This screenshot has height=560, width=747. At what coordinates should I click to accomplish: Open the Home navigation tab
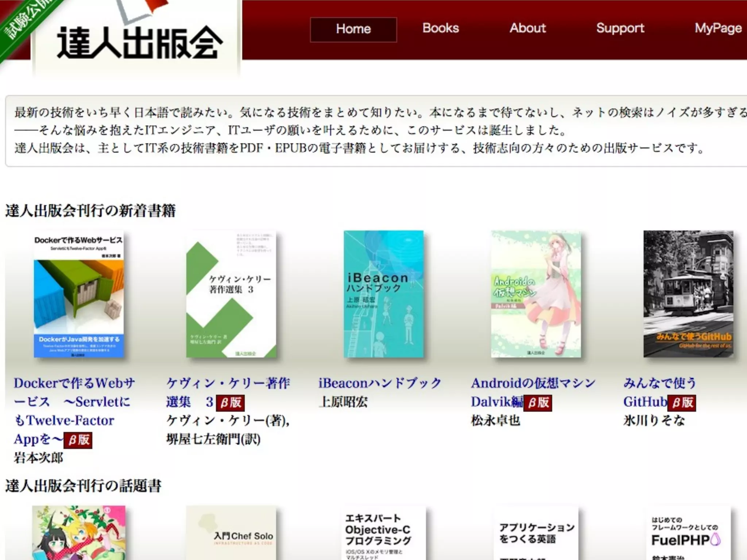(x=353, y=29)
